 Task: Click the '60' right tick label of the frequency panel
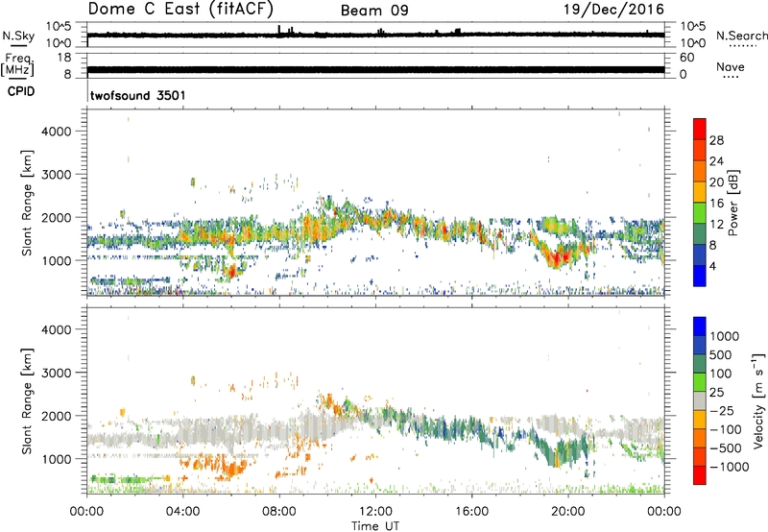pos(686,58)
